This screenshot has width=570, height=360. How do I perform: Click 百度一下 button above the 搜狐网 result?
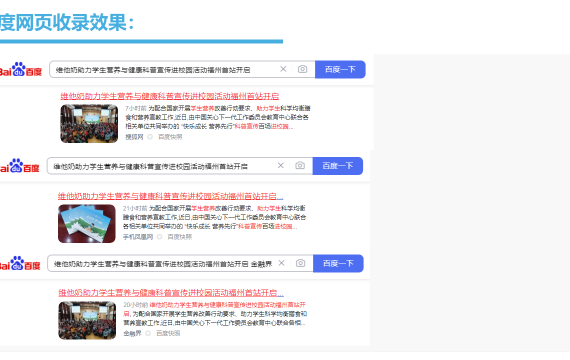340,69
